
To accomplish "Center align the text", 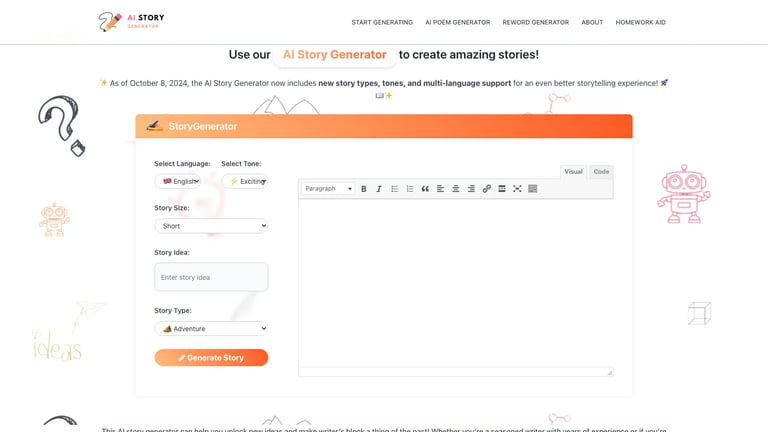I will click(456, 189).
